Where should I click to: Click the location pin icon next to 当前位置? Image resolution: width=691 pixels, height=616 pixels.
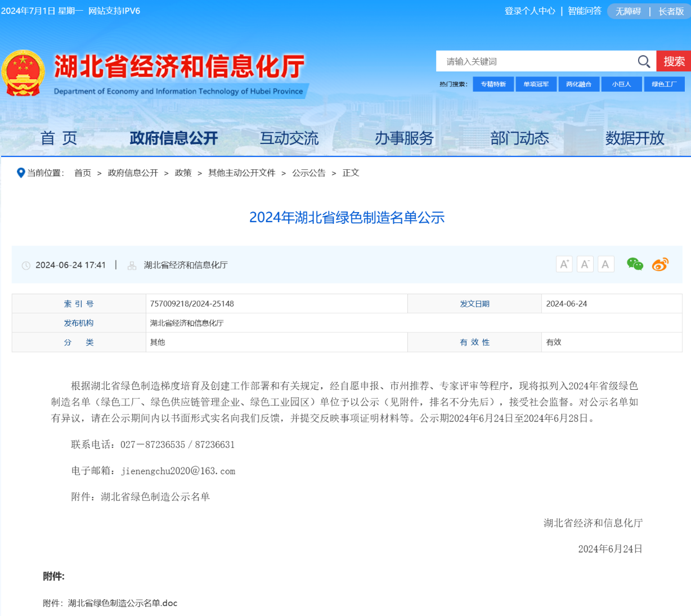pyautogui.click(x=20, y=173)
